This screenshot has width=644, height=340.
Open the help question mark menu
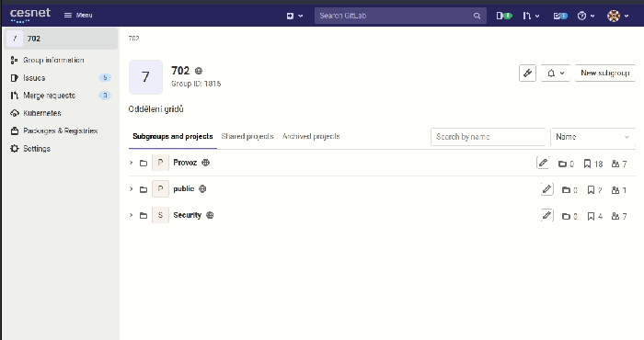tap(586, 16)
